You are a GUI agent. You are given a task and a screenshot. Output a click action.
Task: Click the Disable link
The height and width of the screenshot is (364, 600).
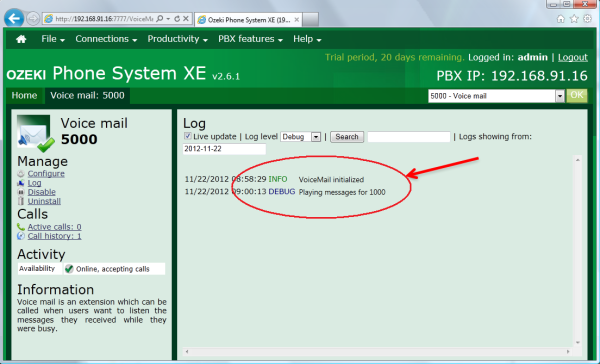[41, 192]
